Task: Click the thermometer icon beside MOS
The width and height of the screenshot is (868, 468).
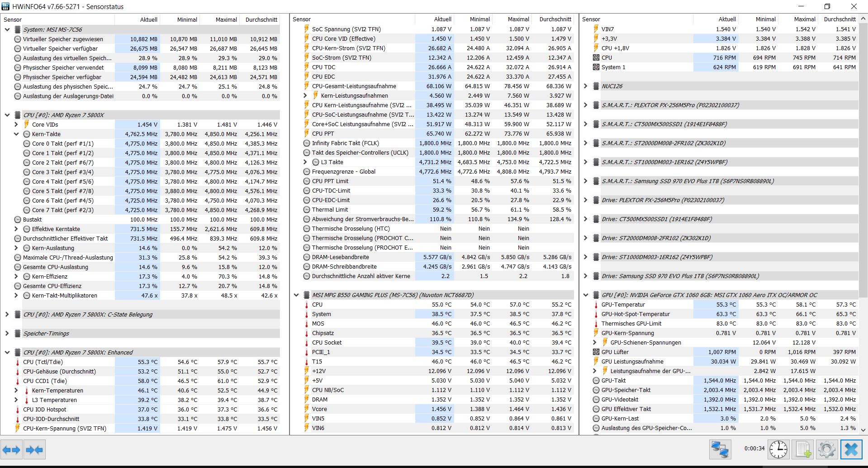Action: (307, 323)
